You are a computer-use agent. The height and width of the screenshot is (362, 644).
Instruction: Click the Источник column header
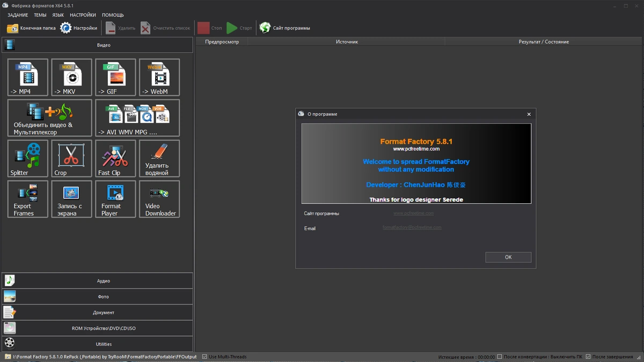pyautogui.click(x=347, y=41)
